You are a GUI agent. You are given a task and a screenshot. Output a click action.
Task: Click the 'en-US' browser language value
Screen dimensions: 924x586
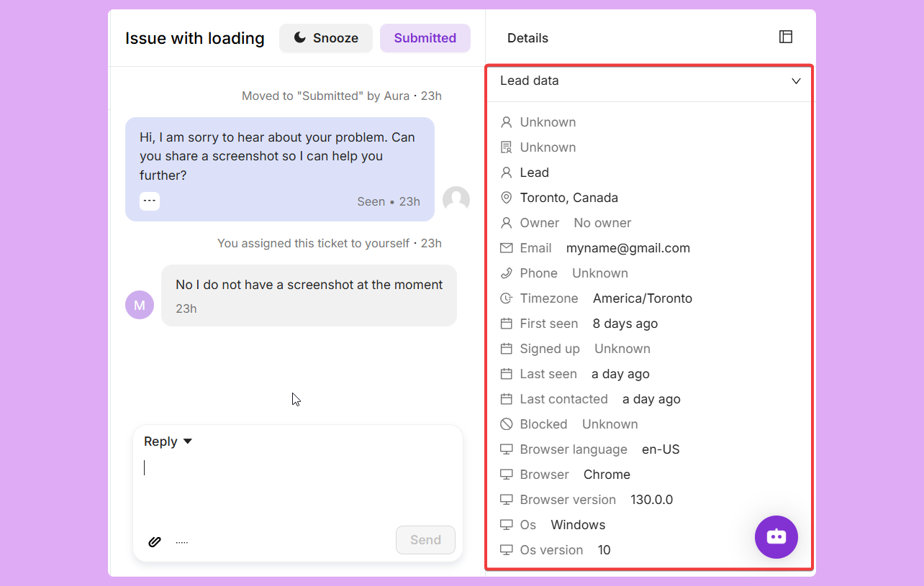(661, 449)
